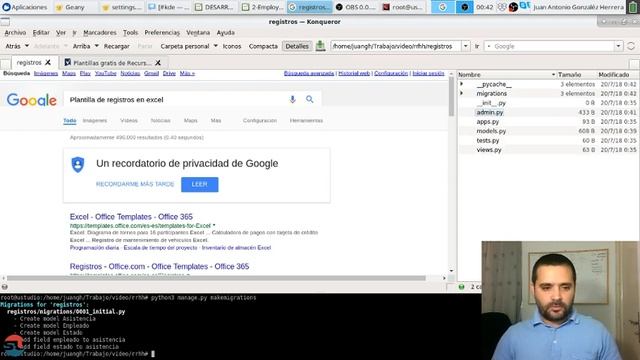Viewport: 640px width, 360px height.
Task: Focus the Google search box in toolbar
Action: (549, 47)
